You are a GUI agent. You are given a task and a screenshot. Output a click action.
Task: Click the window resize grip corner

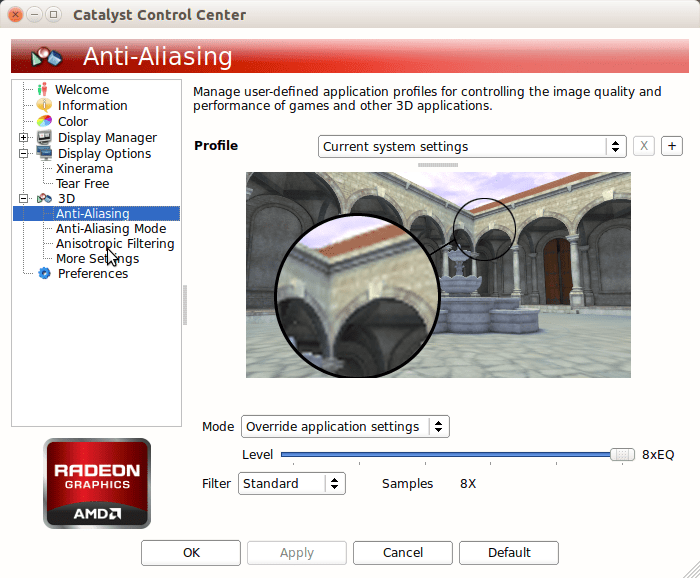[x=692, y=570]
